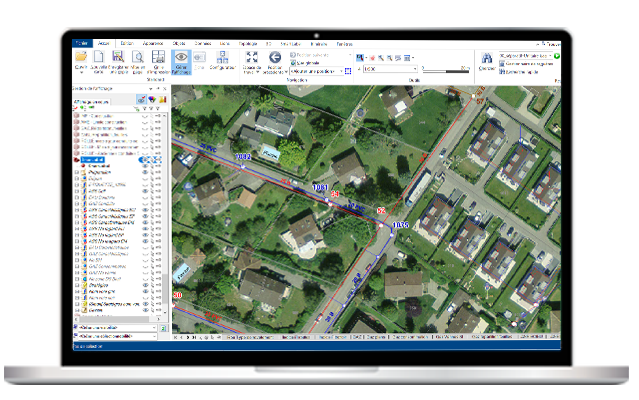Toggle the Gérer l'affichage eye button
639x400 pixels.
181,62
